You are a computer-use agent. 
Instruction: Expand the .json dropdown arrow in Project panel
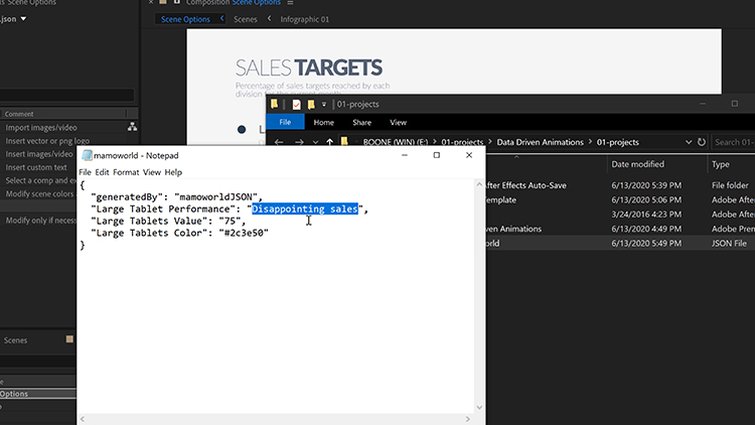[x=24, y=19]
